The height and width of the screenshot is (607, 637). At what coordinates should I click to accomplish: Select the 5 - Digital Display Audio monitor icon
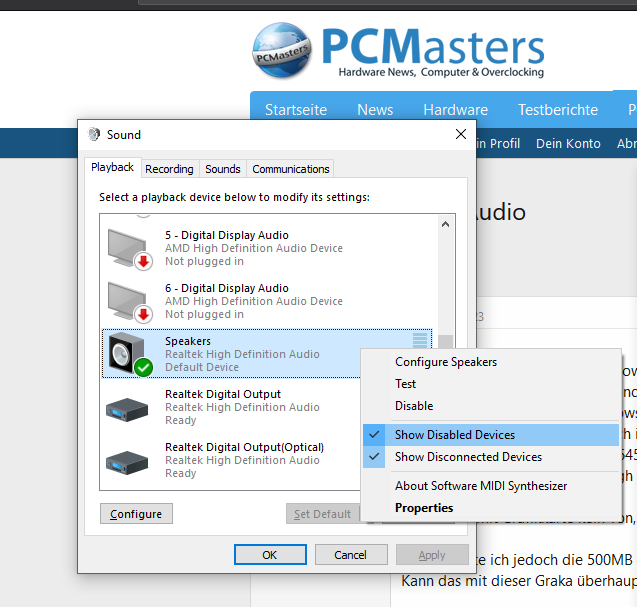(130, 249)
